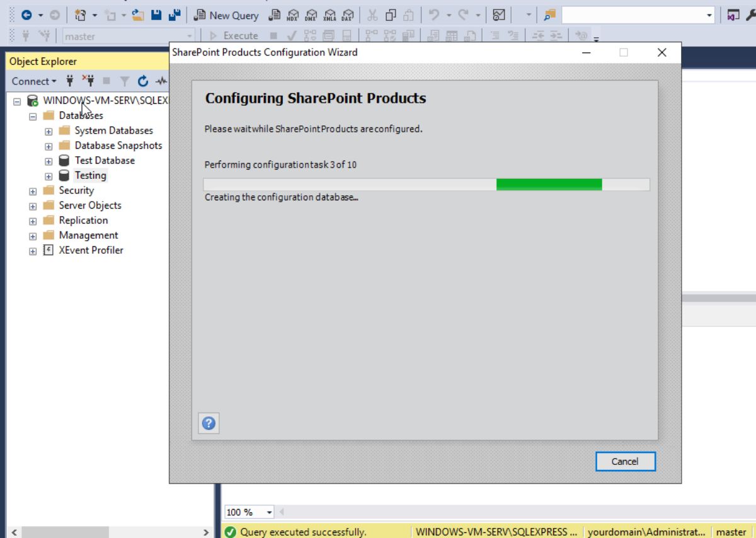Click Connect Object Explorer plug icon

(70, 81)
